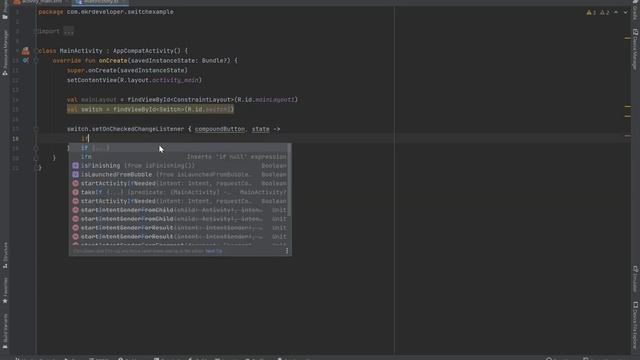Switch to the MainActivity.kt tab
The width and height of the screenshot is (640, 360).
[x=101, y=2]
